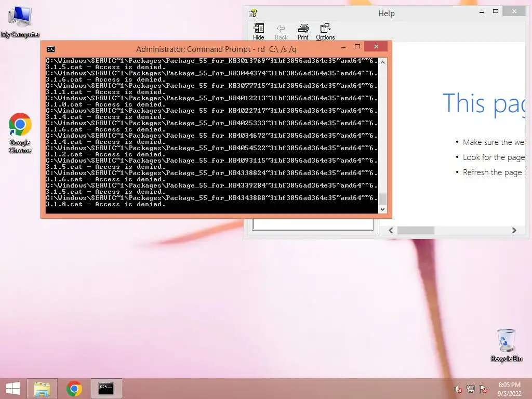Click Command Prompt scrollbar down arrow

coord(382,209)
